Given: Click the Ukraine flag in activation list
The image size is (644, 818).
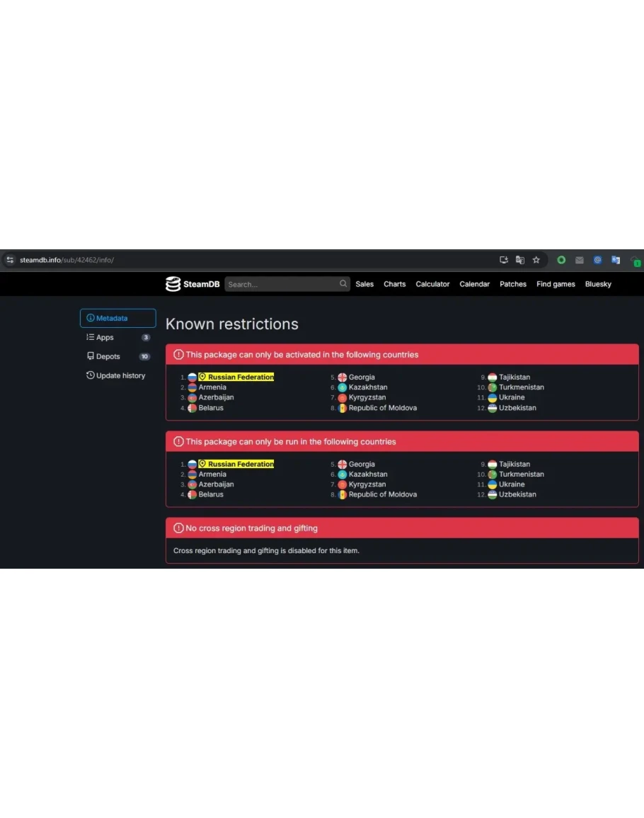Looking at the screenshot, I should click(493, 397).
